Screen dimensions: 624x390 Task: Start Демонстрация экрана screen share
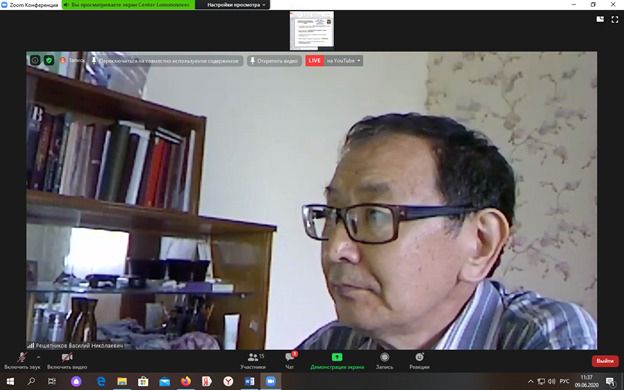[x=337, y=361]
